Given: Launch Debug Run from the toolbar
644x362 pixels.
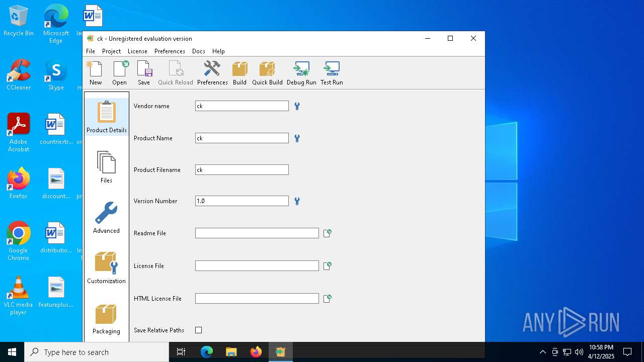Looking at the screenshot, I should coord(301,73).
